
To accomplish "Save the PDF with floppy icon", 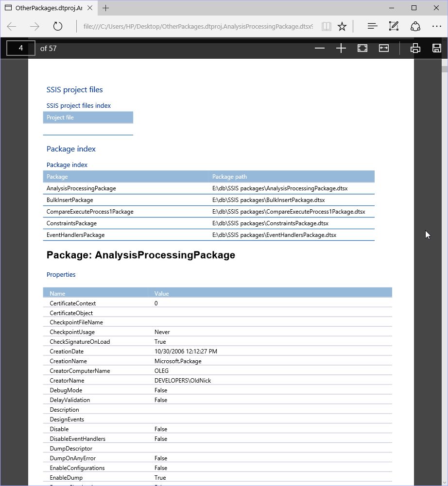I will [436, 48].
